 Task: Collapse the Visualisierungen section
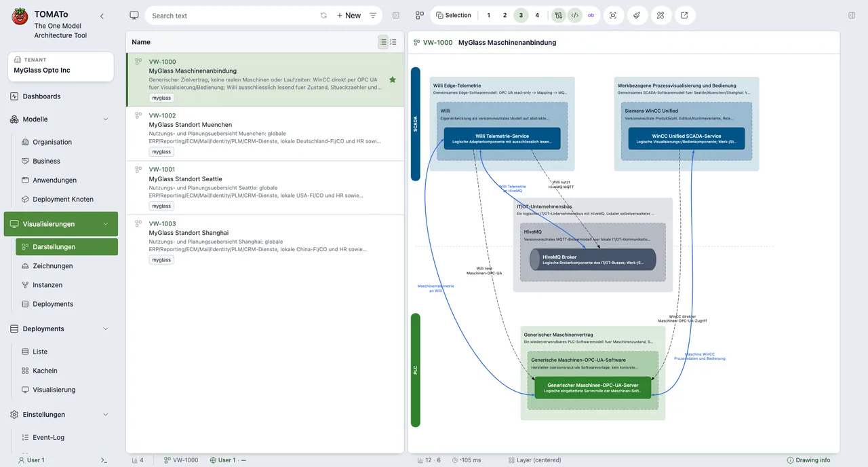105,224
